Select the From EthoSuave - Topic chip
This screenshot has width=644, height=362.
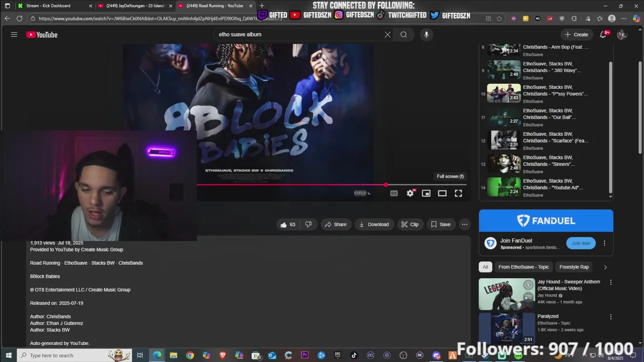point(523,267)
